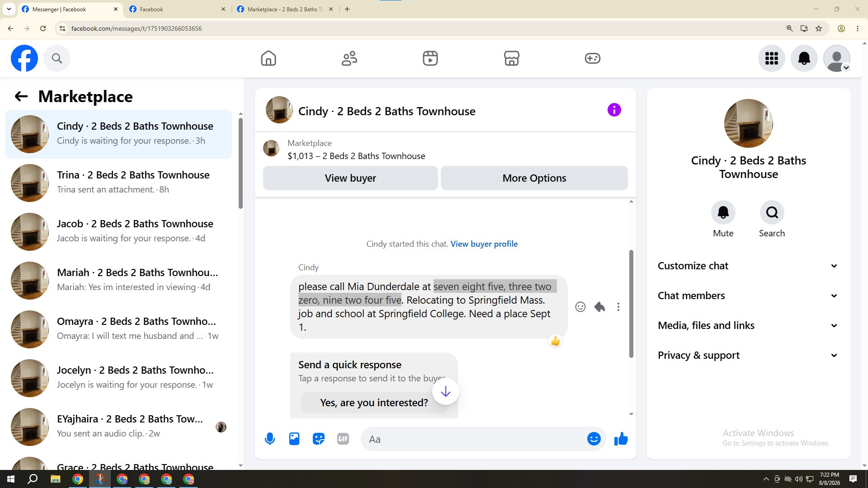Switch to the Messenger | Facebook tab

point(70,9)
